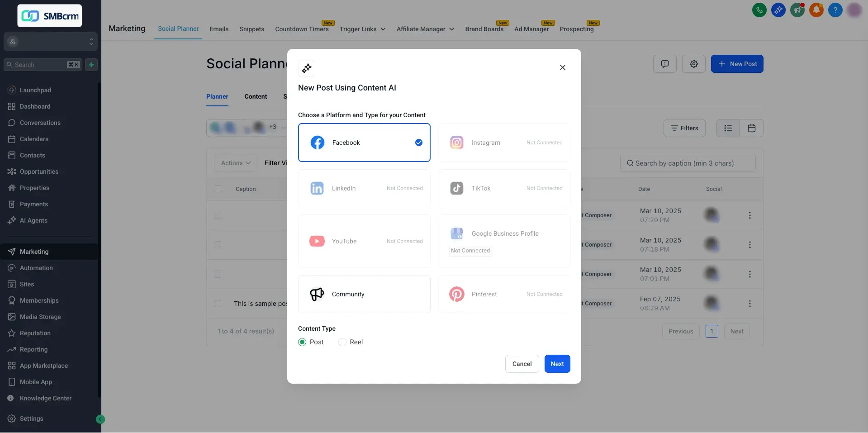Go to the Snippets tab
Image resolution: width=868 pixels, height=433 pixels.
[251, 29]
